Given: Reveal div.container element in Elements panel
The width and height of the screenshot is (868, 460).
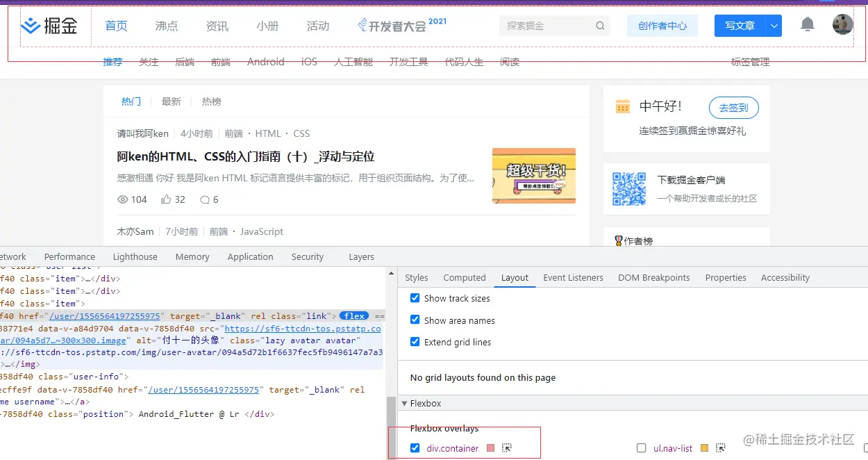Looking at the screenshot, I should coord(507,448).
